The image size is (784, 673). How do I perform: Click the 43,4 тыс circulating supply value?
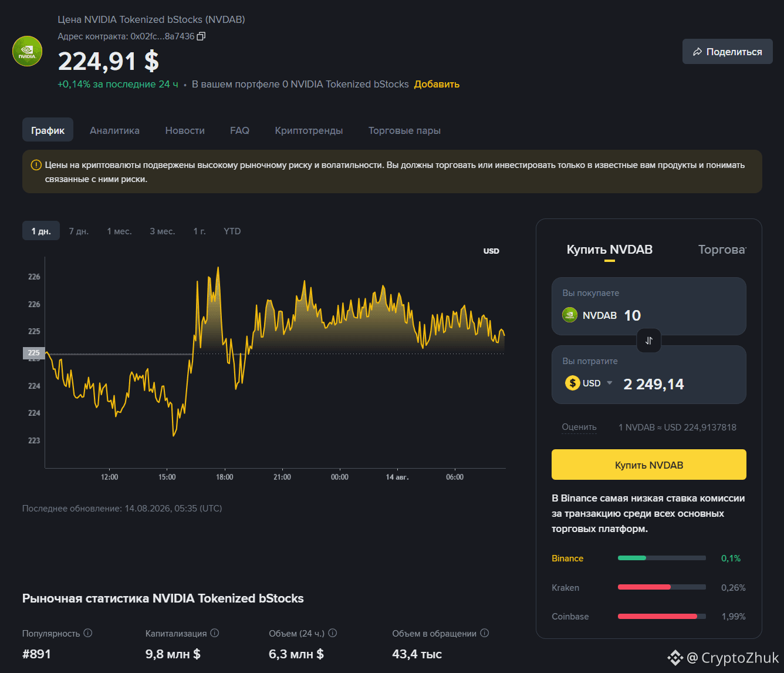point(417,654)
